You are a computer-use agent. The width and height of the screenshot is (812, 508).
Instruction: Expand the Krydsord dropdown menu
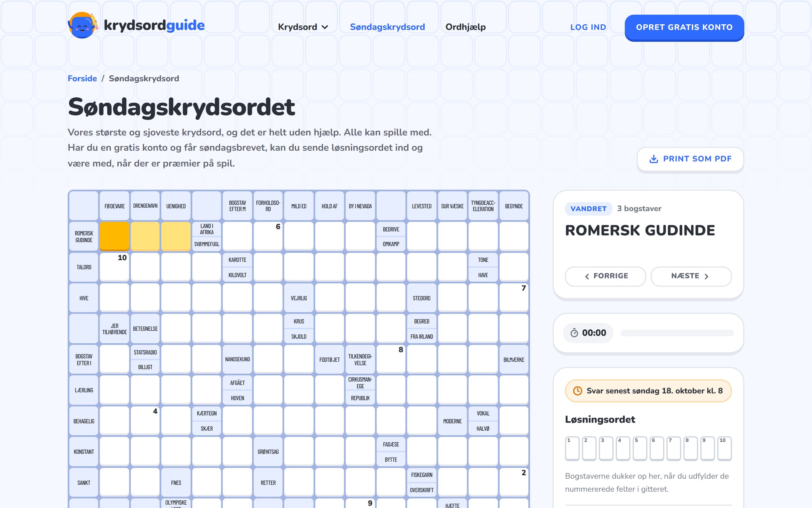(x=303, y=27)
